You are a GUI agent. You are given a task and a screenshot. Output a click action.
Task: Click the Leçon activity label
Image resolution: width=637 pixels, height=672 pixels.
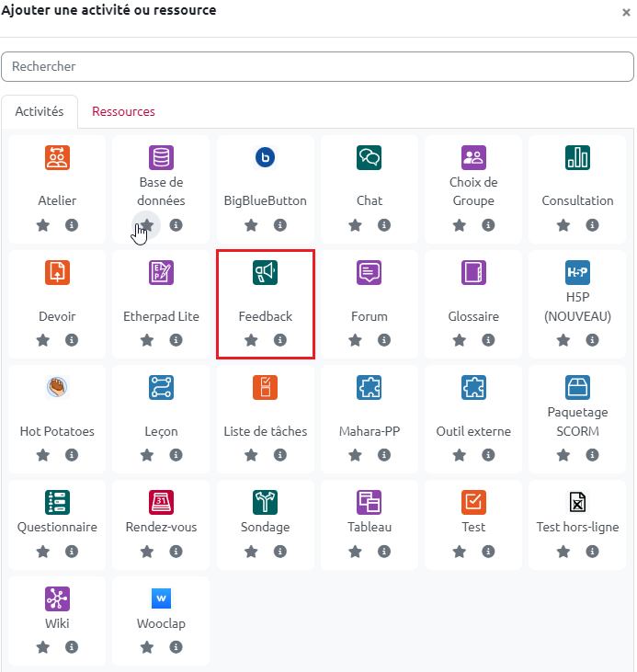click(x=161, y=431)
